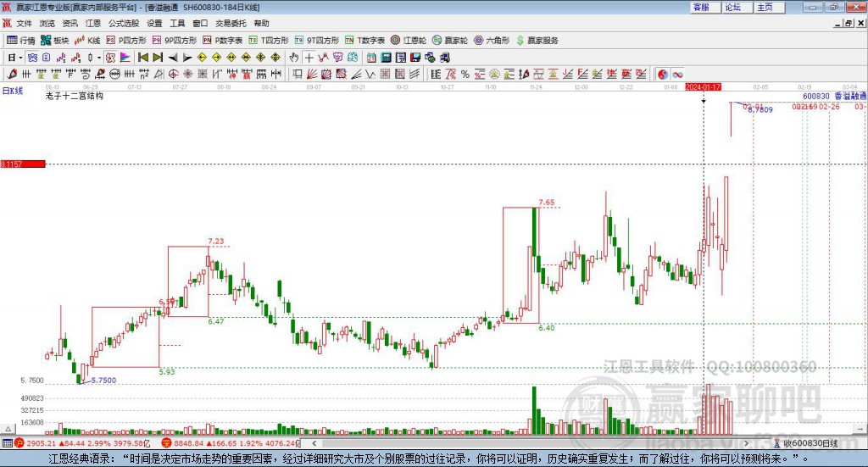
Task: Click the 深 index status indicator
Action: [166, 442]
